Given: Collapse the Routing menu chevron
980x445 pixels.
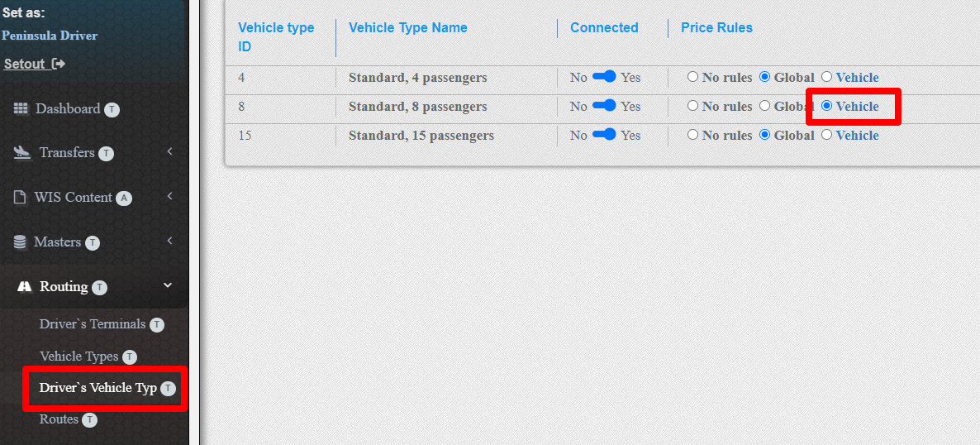Looking at the screenshot, I should [168, 286].
